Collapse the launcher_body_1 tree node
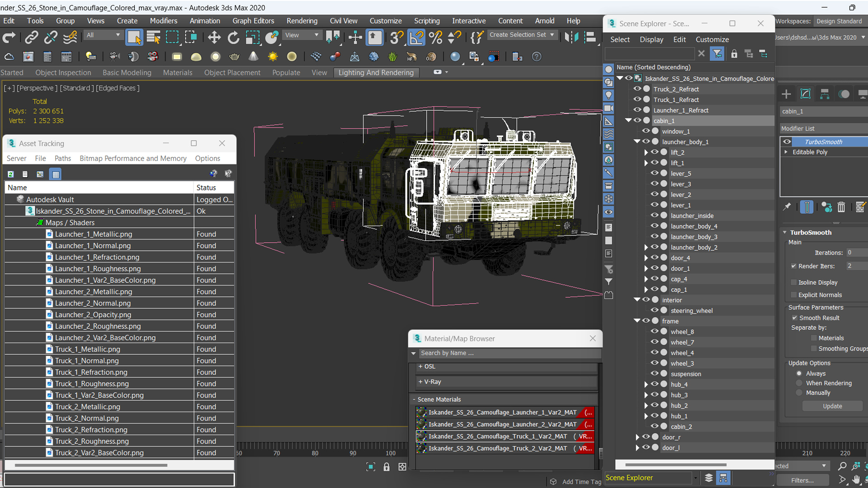This screenshot has height=488, width=868. (637, 141)
